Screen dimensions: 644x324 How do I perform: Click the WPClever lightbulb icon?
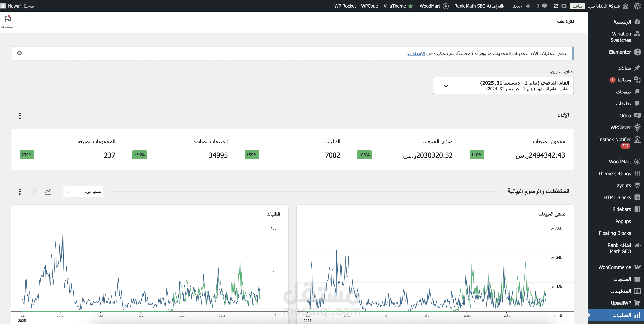tap(637, 127)
